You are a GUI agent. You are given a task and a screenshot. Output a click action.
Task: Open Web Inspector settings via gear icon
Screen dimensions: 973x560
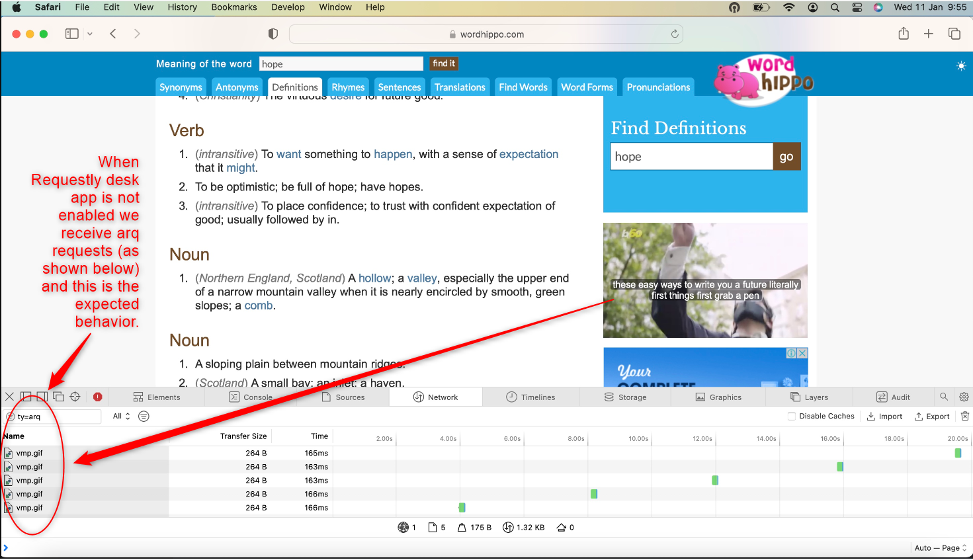[x=964, y=397]
